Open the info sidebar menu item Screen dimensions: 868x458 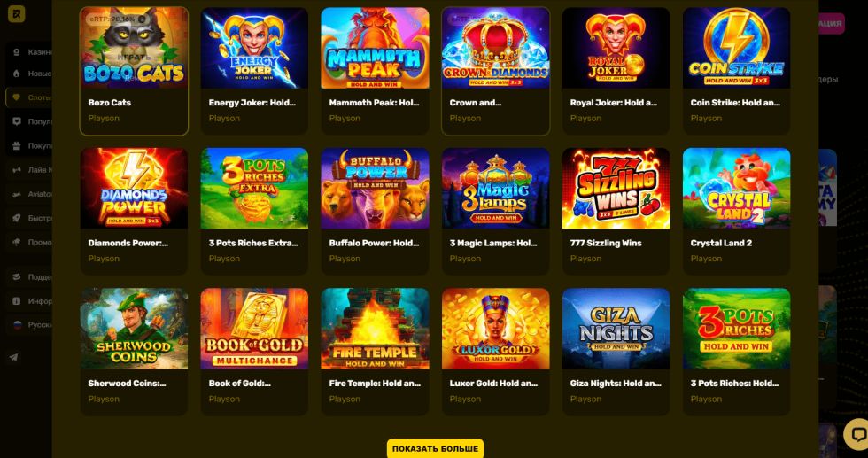tap(31, 301)
